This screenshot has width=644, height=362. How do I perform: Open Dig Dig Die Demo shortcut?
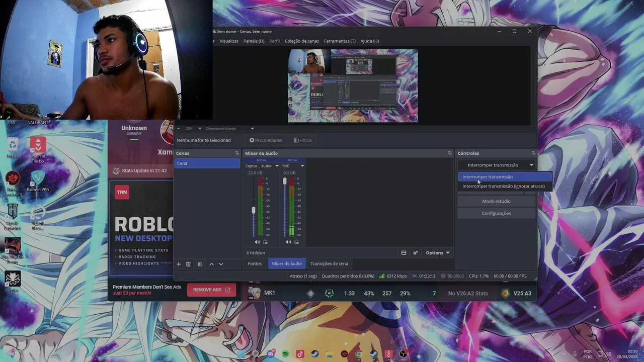(x=13, y=251)
